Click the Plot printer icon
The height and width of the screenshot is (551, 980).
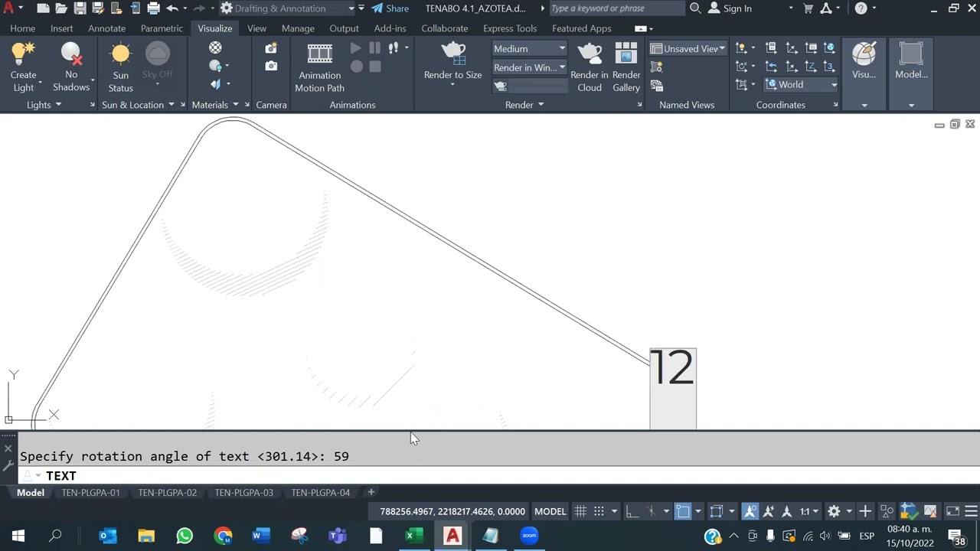[x=153, y=8]
